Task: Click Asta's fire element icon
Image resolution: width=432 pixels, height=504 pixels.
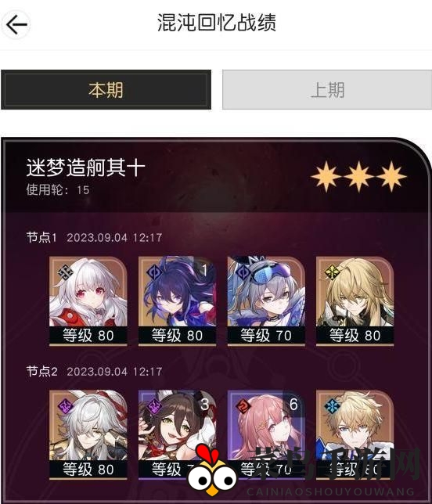Action: [243, 406]
